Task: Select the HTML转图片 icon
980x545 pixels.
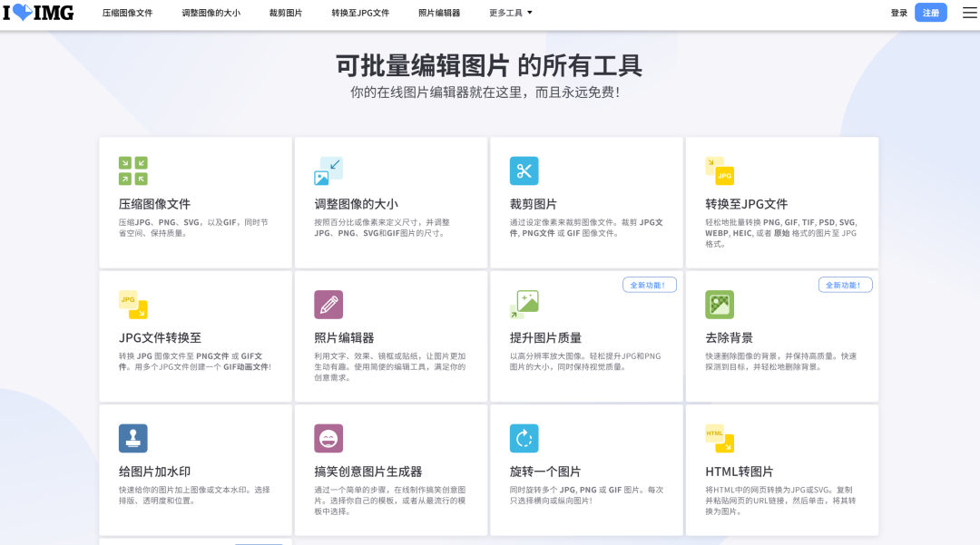Action: click(720, 438)
